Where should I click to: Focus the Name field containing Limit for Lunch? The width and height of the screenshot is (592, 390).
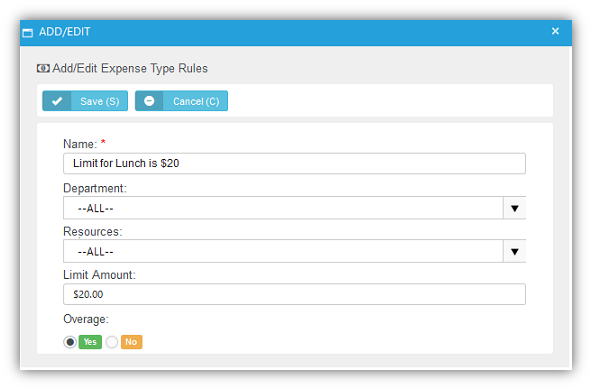click(x=294, y=163)
